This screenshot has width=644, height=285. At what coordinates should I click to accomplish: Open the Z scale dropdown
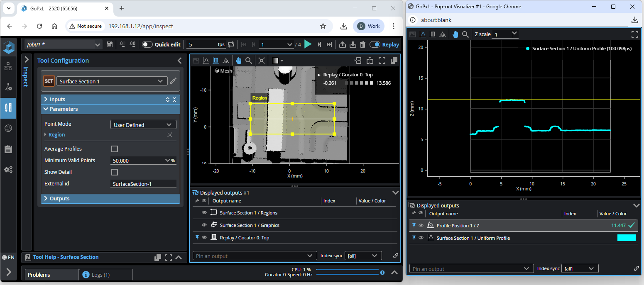[x=505, y=34]
